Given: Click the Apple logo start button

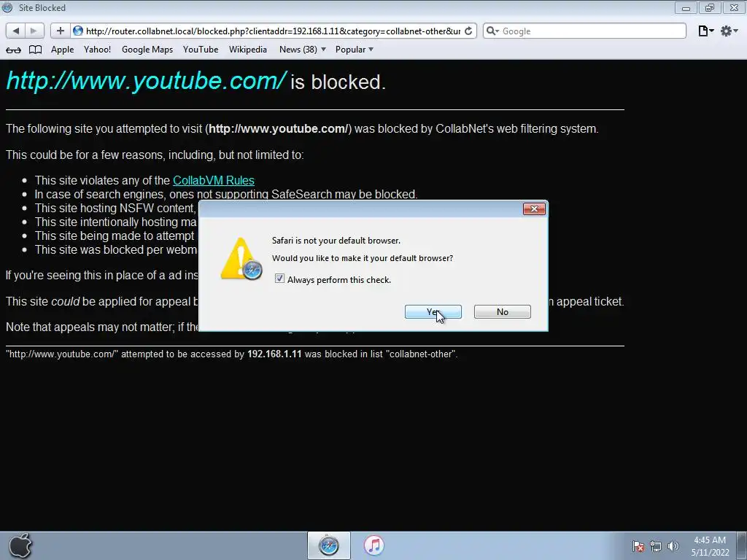Looking at the screenshot, I should pos(20,545).
